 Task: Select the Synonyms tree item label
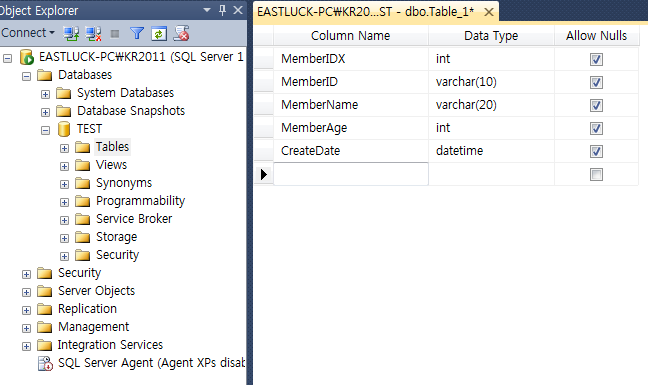124,183
